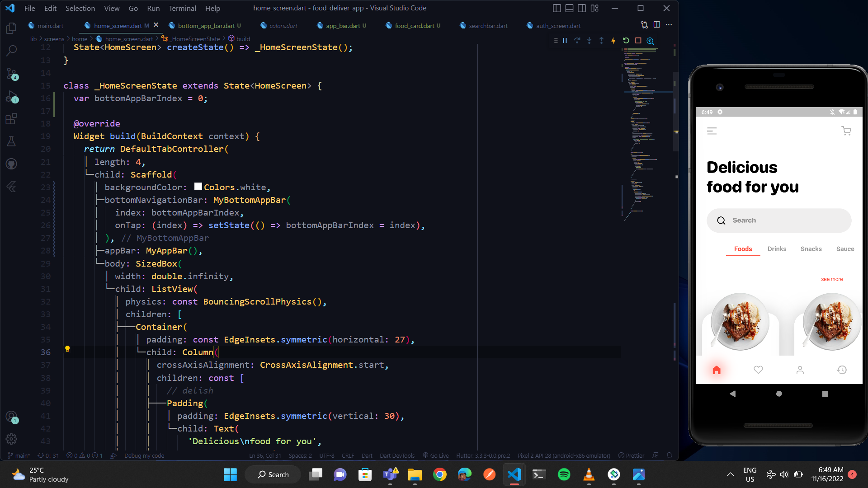Toggle the bottom Panel layout button

[569, 8]
